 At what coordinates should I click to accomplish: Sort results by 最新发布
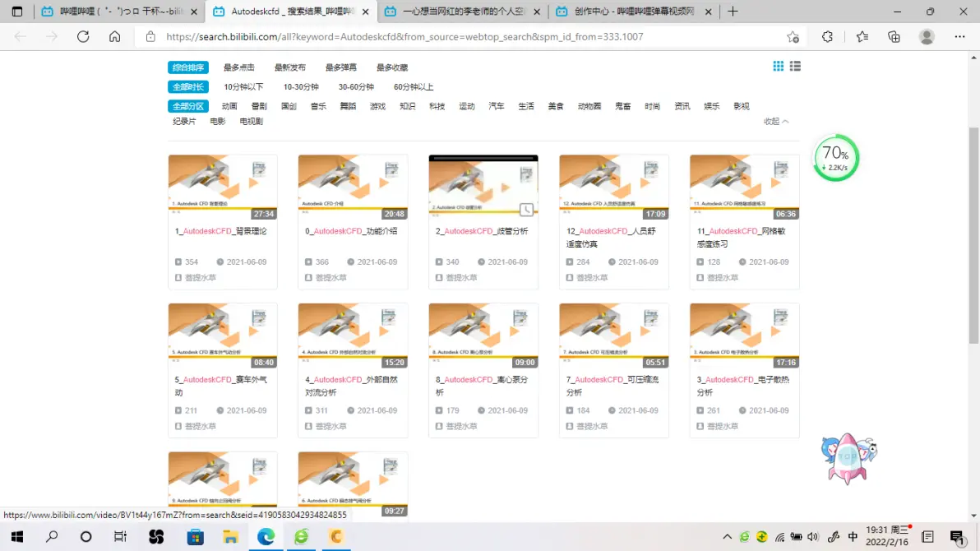[x=290, y=67]
